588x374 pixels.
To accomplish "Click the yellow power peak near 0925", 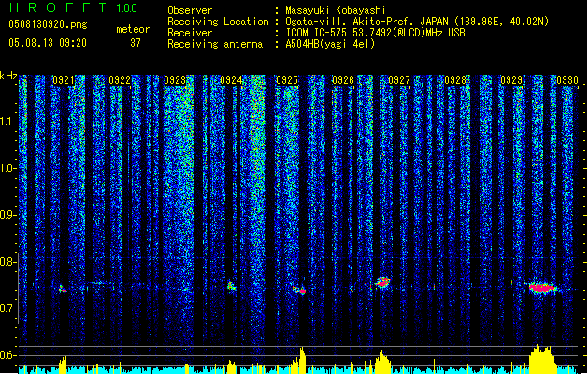I will pyautogui.click(x=301, y=361).
